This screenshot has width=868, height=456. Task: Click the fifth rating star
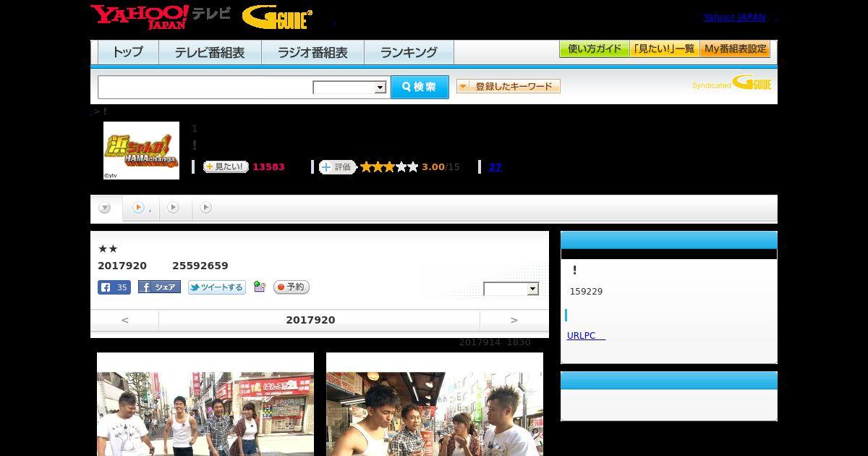coord(413,167)
